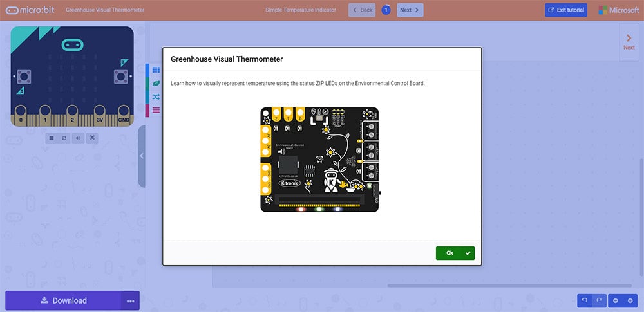644x312 pixels.
Task: Click the Greenhouse Visual Thermometer header title
Action: point(105,10)
